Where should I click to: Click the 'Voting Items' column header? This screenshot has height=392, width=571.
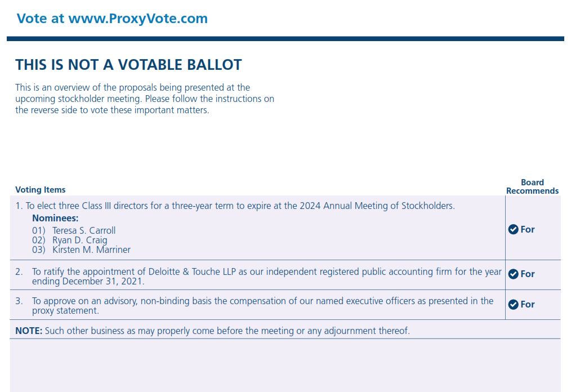[40, 190]
